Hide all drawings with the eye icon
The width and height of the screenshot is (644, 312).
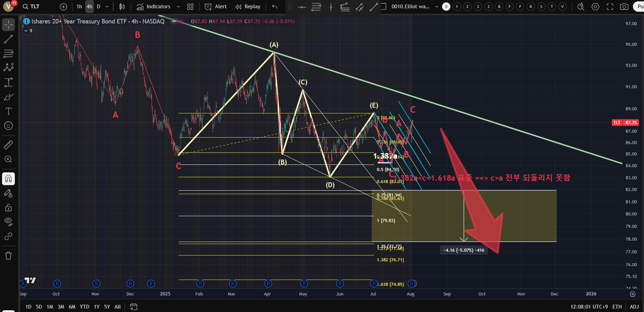point(8,221)
